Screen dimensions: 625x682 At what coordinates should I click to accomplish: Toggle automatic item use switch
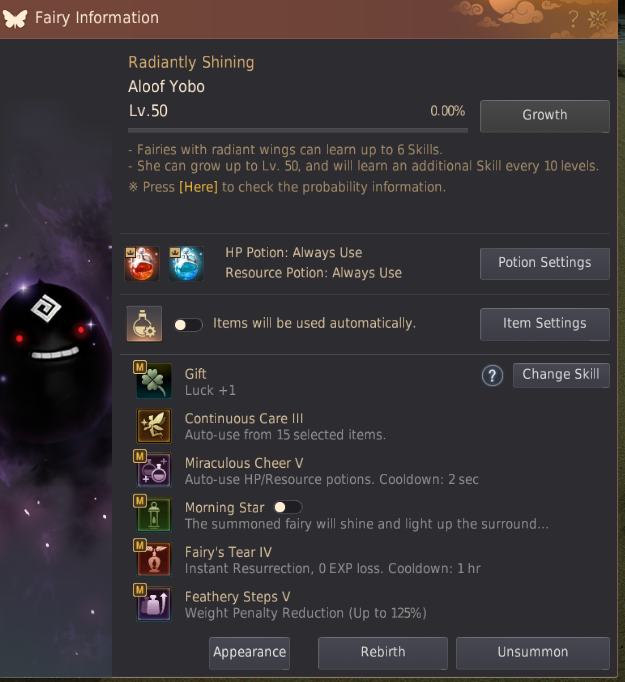188,325
